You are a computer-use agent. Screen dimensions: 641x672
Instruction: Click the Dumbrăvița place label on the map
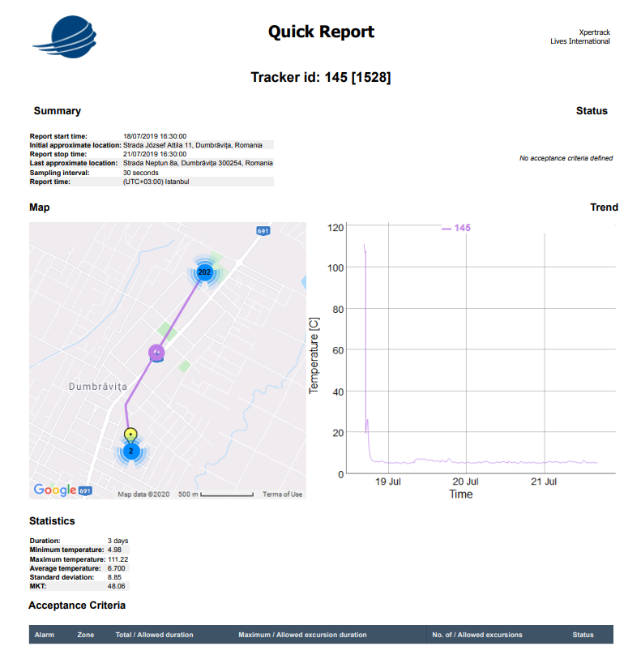(99, 387)
